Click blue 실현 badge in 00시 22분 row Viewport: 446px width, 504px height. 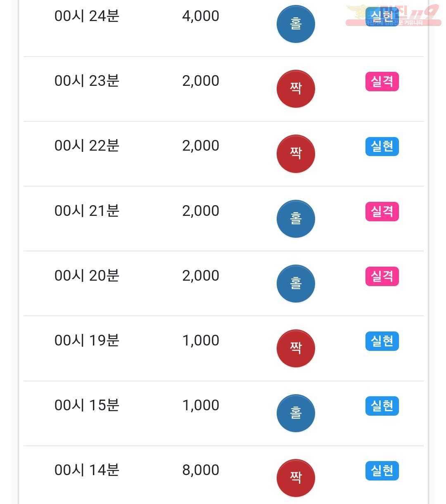coord(382,146)
